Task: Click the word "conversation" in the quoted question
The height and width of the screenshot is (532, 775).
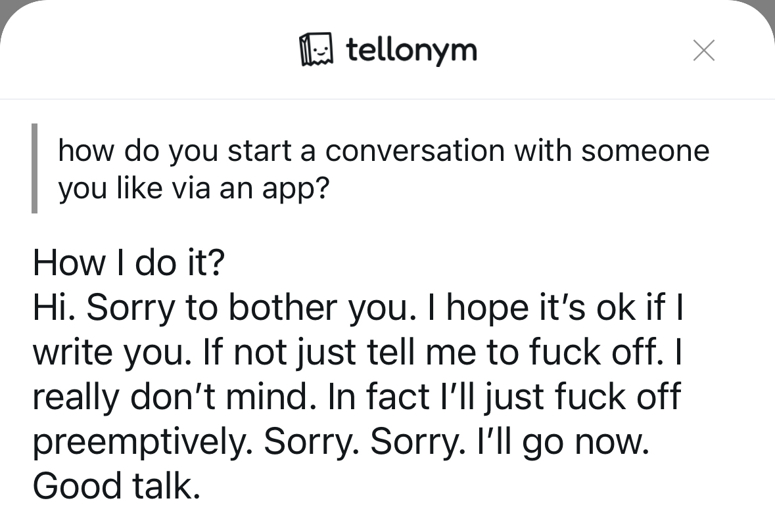Action: 415,151
